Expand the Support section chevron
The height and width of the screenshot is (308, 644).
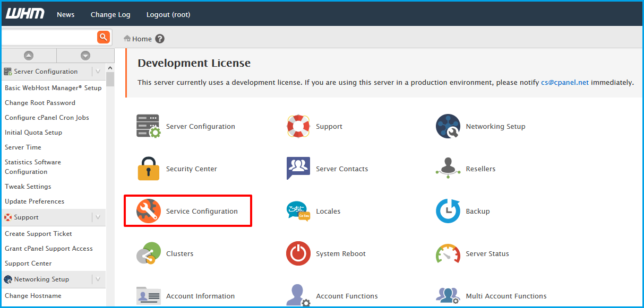pos(99,217)
